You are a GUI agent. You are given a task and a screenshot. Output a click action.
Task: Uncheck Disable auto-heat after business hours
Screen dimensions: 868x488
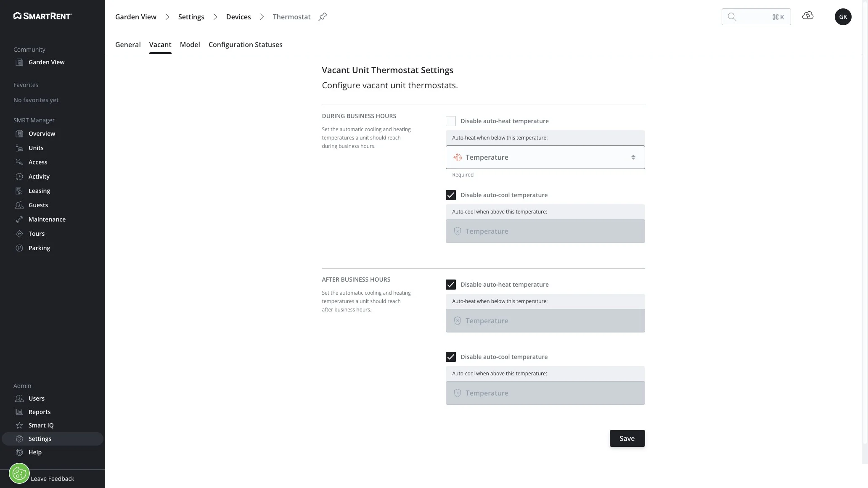click(x=451, y=285)
